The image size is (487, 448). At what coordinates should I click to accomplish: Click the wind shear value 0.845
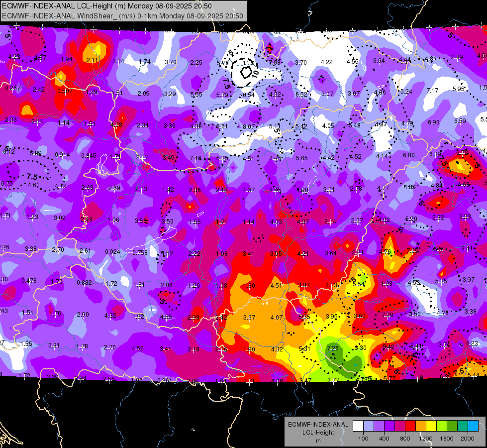coord(89,156)
